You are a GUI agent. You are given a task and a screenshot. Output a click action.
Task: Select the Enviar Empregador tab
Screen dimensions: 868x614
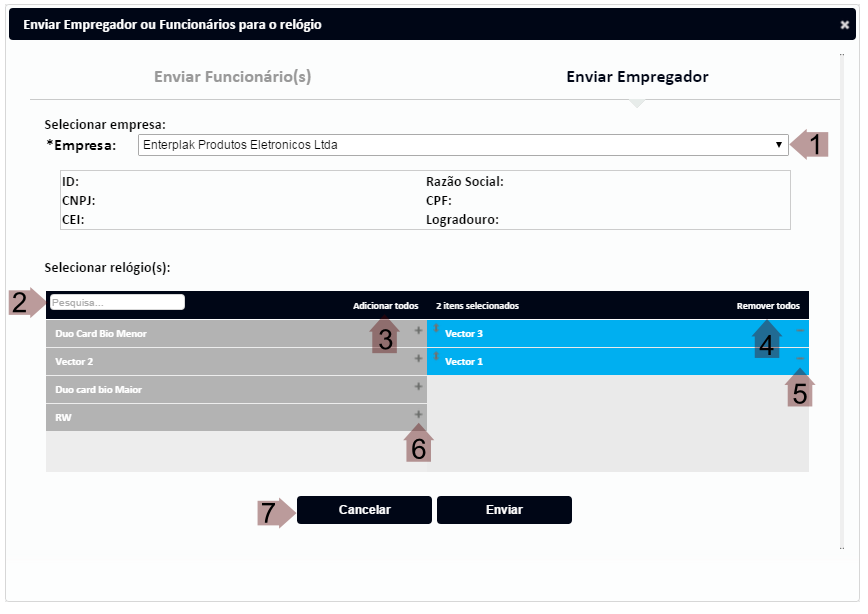pyautogui.click(x=637, y=77)
